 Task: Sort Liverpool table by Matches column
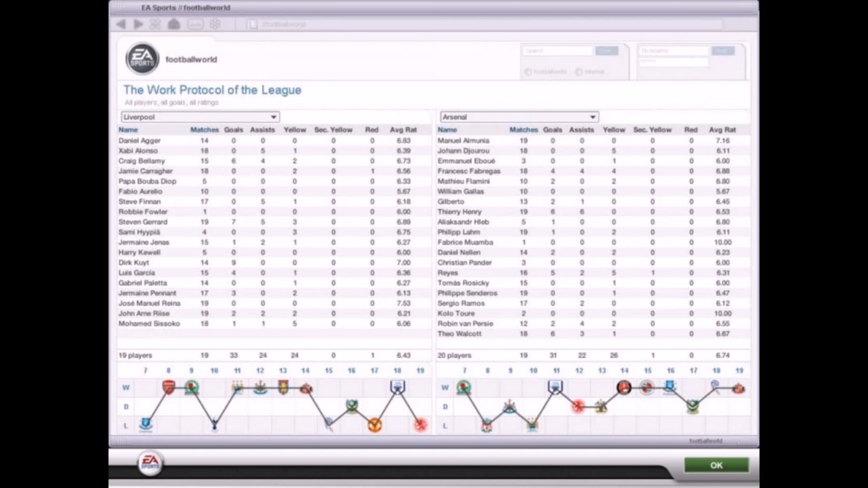point(204,130)
